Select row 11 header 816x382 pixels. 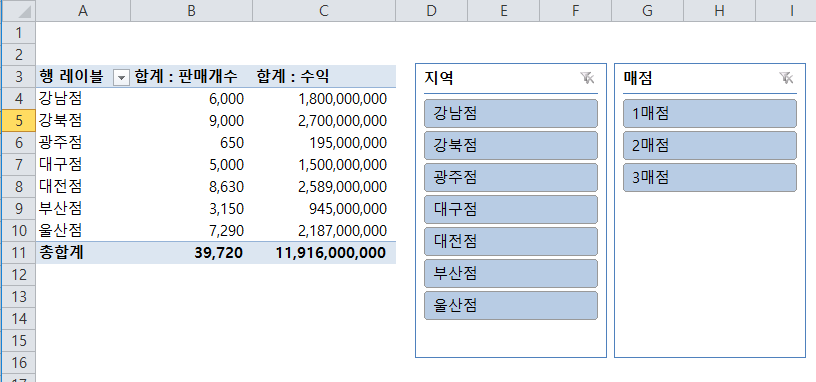pyautogui.click(x=19, y=252)
